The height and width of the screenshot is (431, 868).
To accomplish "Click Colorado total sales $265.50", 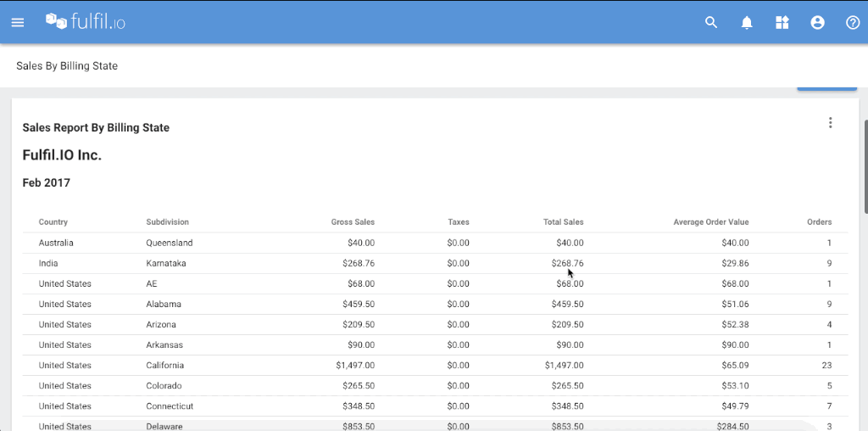I will (567, 386).
